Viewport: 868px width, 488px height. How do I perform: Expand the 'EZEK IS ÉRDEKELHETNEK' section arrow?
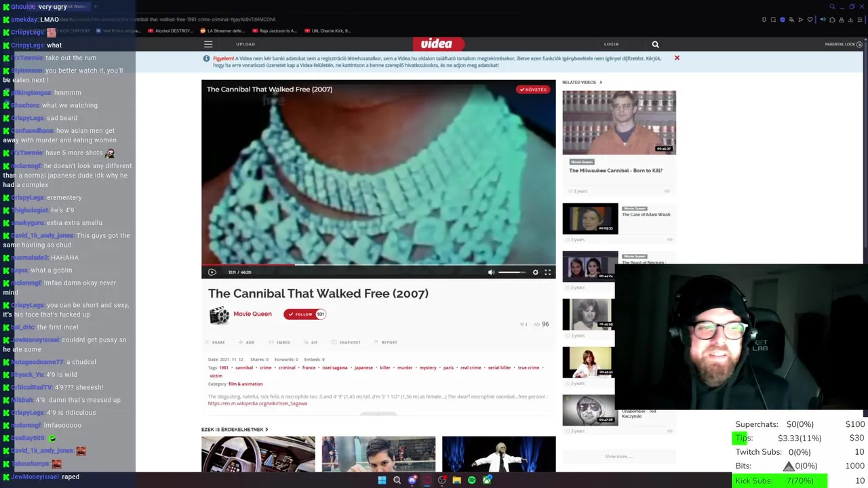(267, 429)
